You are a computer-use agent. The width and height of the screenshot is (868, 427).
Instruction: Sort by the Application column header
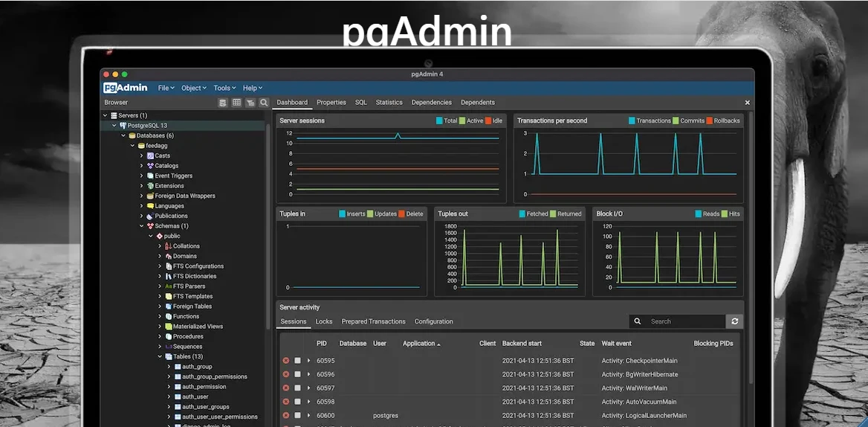coord(421,344)
